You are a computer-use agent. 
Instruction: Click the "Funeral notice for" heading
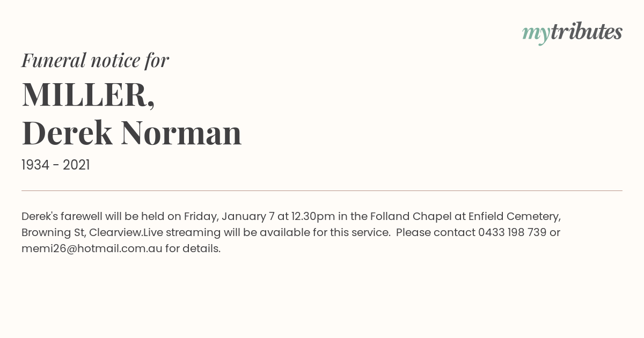[95, 60]
